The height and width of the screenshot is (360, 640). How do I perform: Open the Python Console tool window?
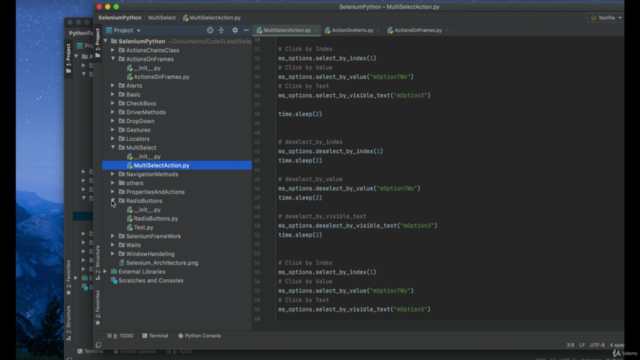click(x=200, y=336)
